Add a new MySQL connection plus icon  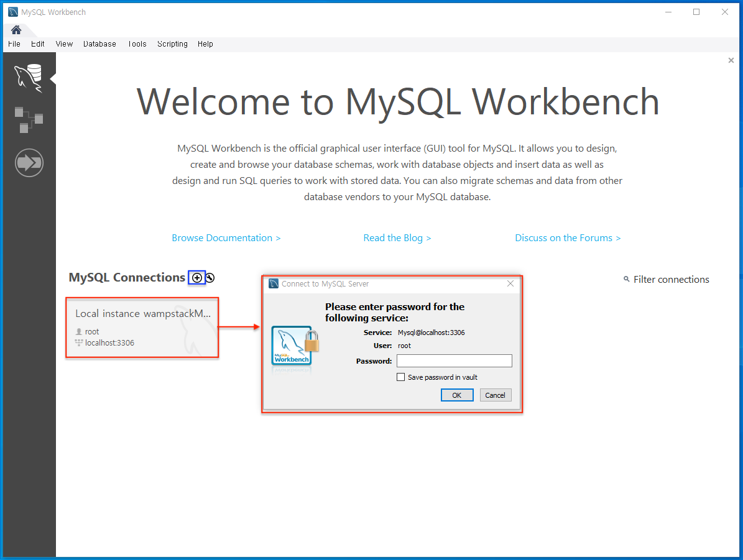click(x=197, y=278)
